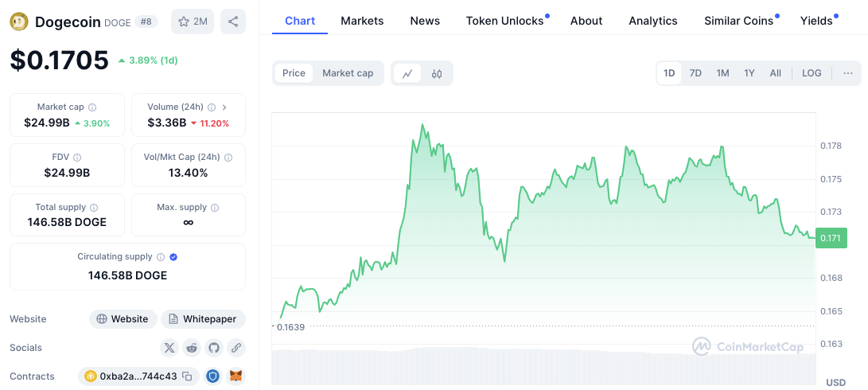868x390 pixels.
Task: Click the USD currency label under chart
Action: [835, 382]
